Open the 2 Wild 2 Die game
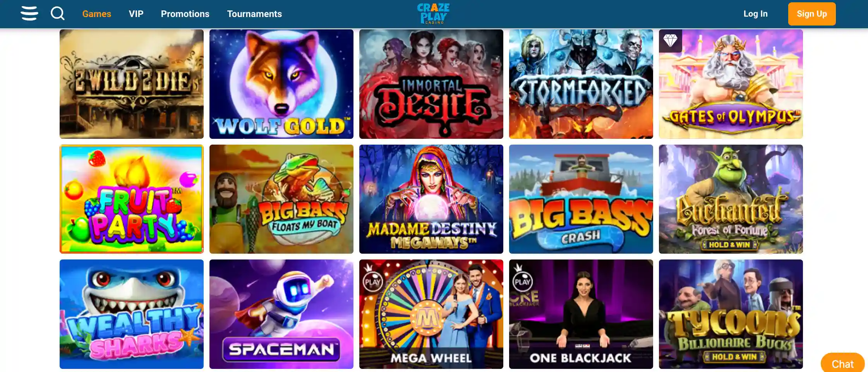This screenshot has height=372, width=868. point(132,84)
